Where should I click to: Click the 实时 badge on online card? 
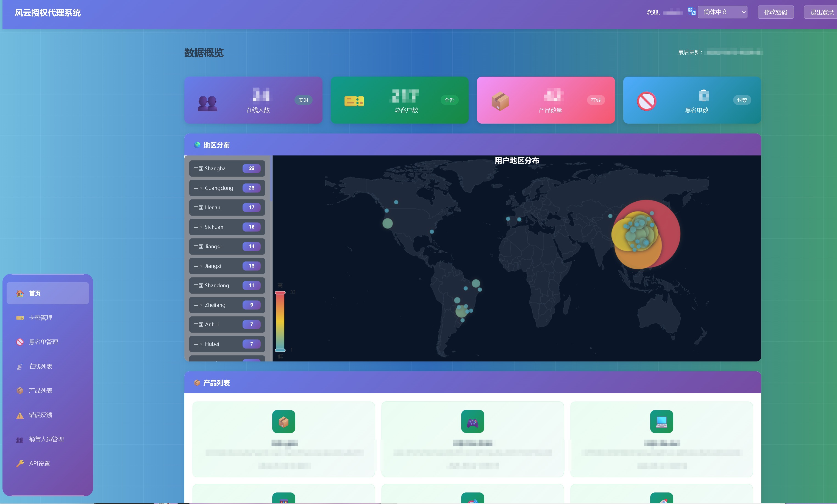[303, 100]
